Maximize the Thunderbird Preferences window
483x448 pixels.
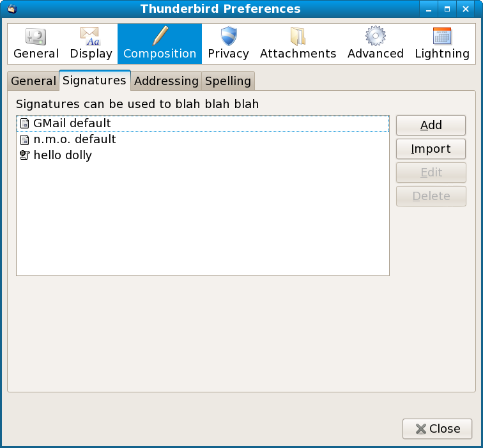tap(447, 9)
